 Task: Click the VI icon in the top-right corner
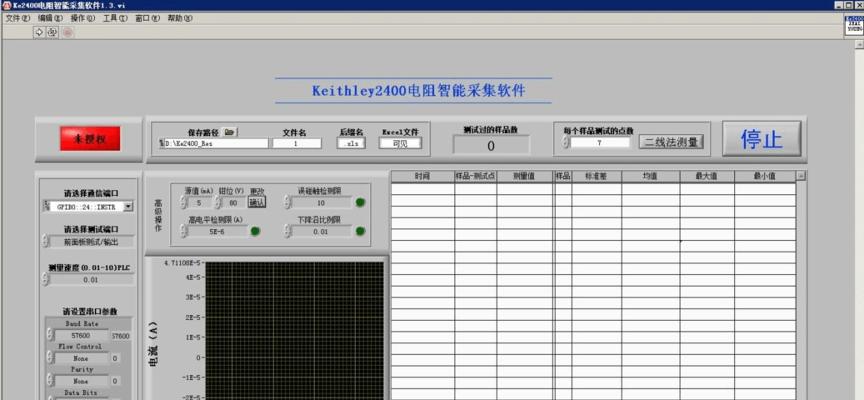point(855,26)
